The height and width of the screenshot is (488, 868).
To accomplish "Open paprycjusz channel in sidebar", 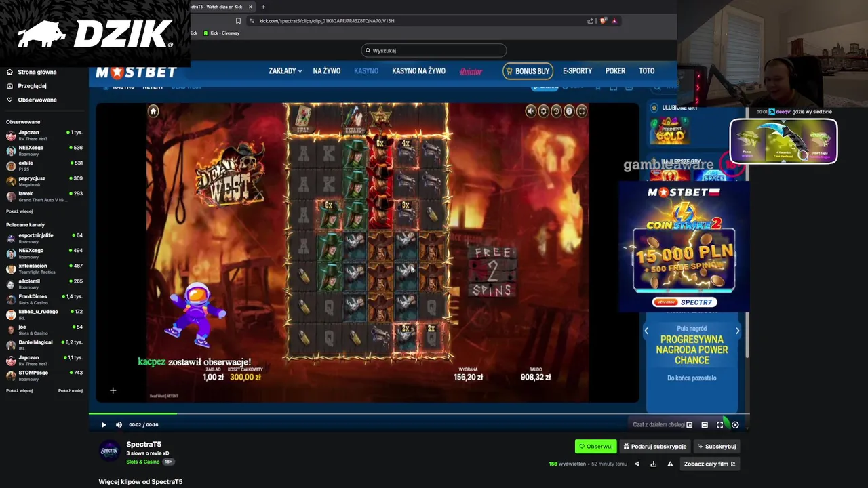I will coord(44,181).
